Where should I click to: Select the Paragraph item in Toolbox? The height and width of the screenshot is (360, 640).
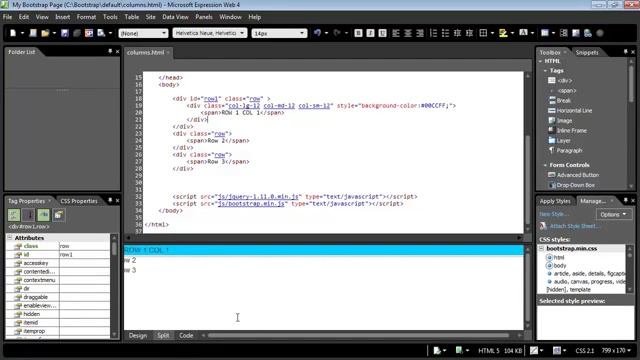coord(569,151)
